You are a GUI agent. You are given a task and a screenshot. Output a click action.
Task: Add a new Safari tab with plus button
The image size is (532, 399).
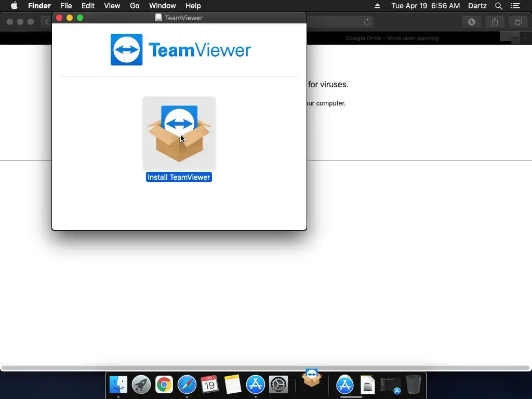pos(525,38)
